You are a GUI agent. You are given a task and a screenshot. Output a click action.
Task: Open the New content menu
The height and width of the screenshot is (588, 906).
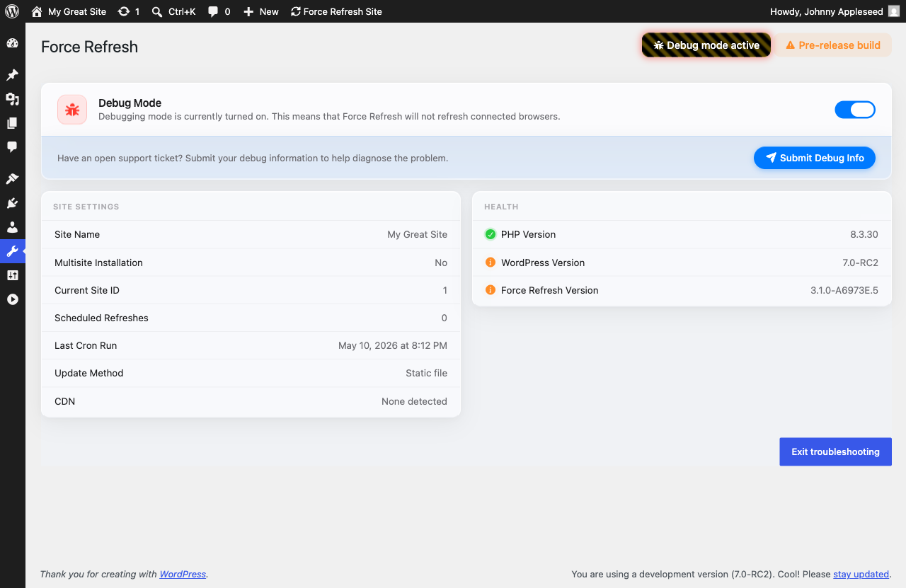pos(260,11)
